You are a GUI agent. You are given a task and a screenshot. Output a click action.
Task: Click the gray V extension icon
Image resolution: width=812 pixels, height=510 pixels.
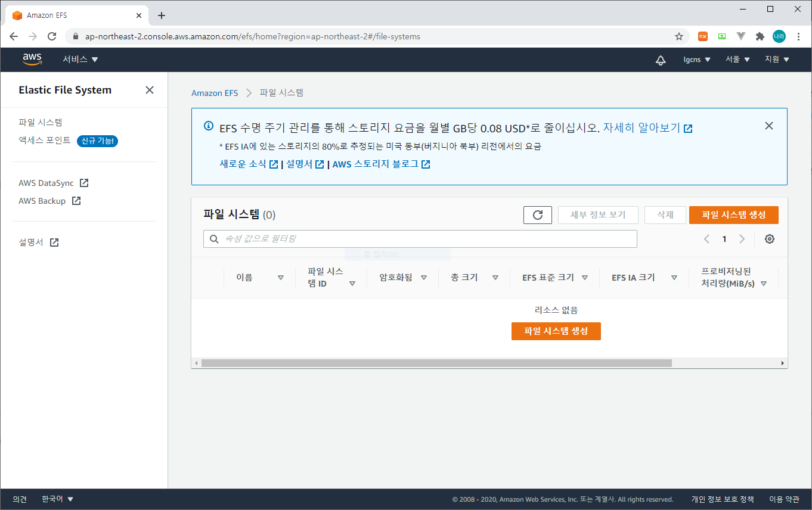pos(741,36)
